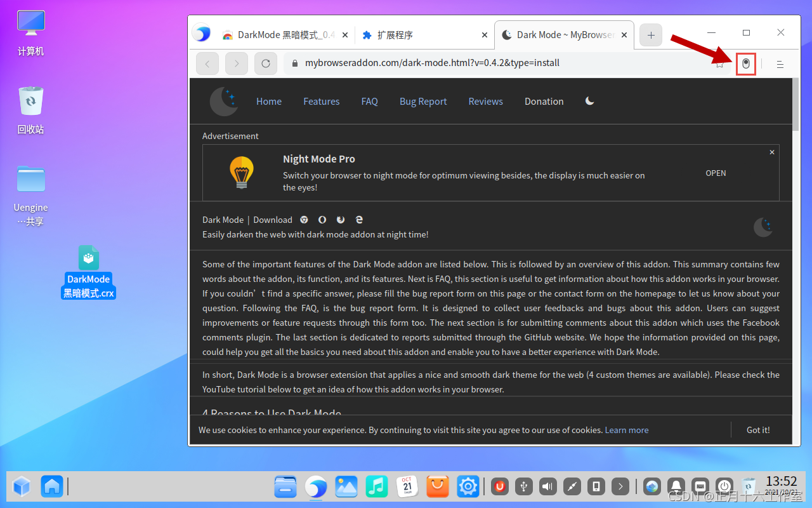Open a new browser tab
812x508 pixels.
[651, 35]
